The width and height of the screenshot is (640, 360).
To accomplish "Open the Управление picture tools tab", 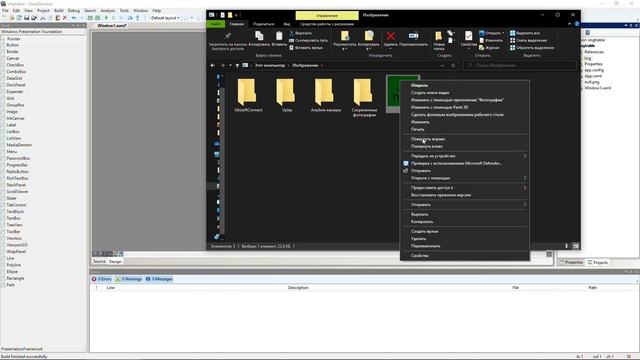I will pos(327,16).
